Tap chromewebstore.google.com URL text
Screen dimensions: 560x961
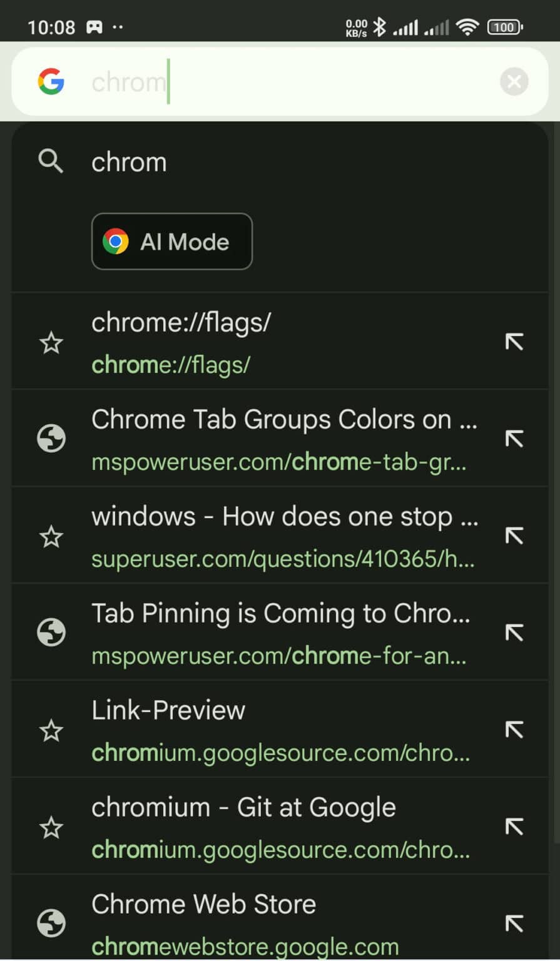click(x=245, y=947)
